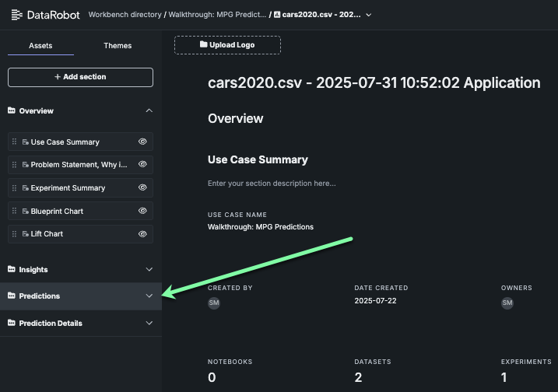Switch to the Themes tab
558x392 pixels.
118,46
